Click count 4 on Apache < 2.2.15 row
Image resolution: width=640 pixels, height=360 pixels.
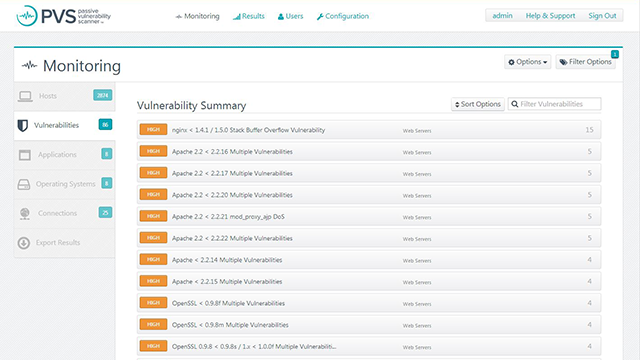589,281
